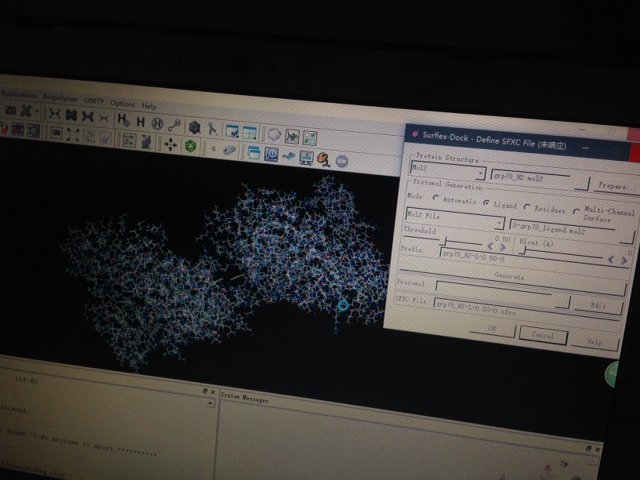
Task: Click the bond-with-atom key icon
Action: click(175, 125)
